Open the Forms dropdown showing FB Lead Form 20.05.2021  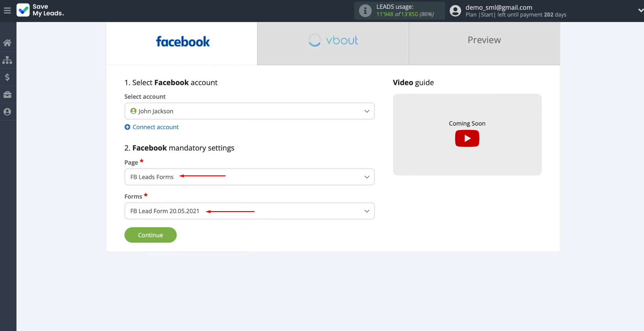(250, 211)
